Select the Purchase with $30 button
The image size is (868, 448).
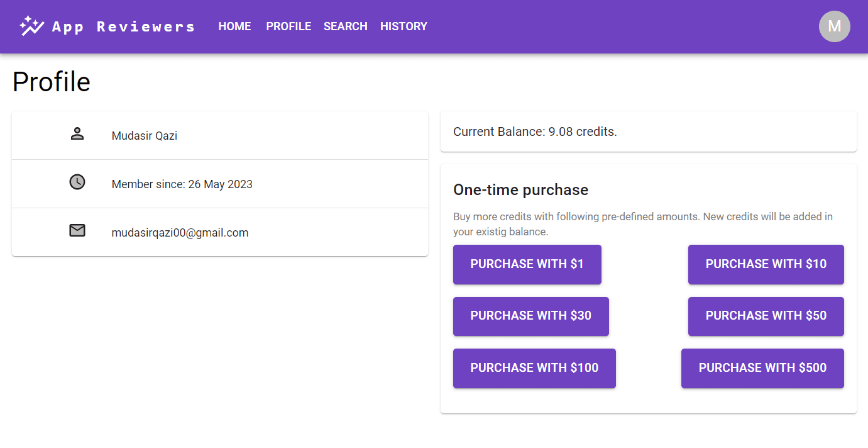530,316
